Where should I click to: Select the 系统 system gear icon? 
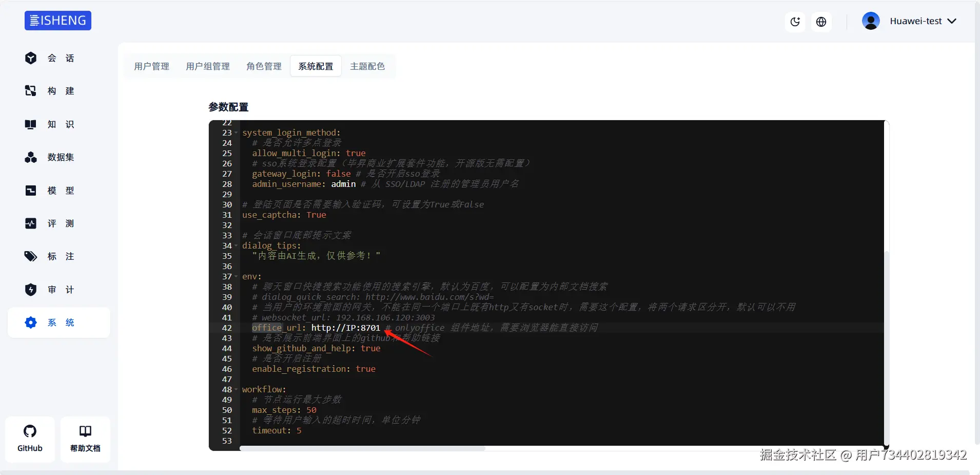point(31,322)
